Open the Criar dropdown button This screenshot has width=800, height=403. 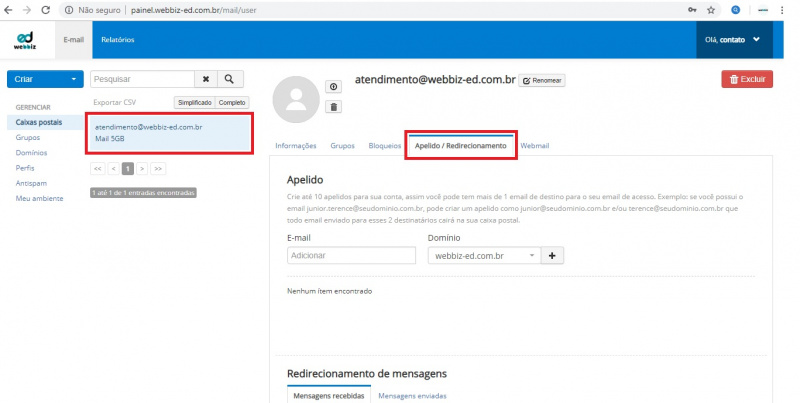tap(45, 78)
